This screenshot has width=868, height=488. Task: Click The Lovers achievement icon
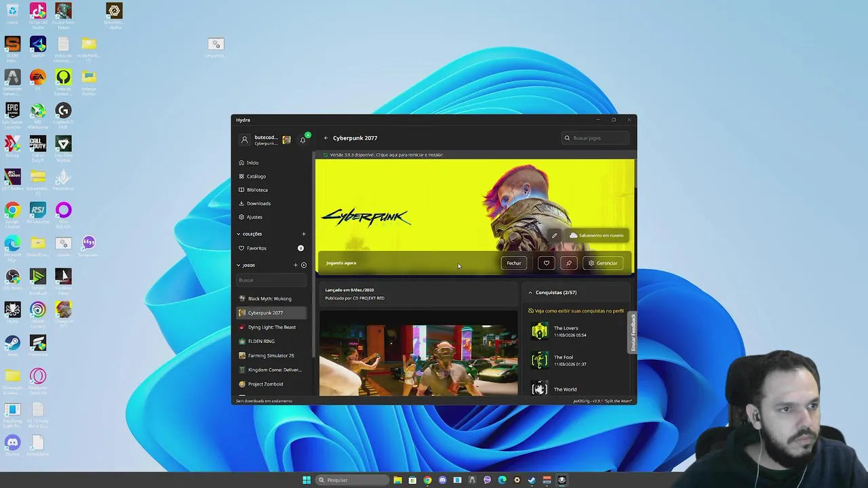pyautogui.click(x=540, y=331)
